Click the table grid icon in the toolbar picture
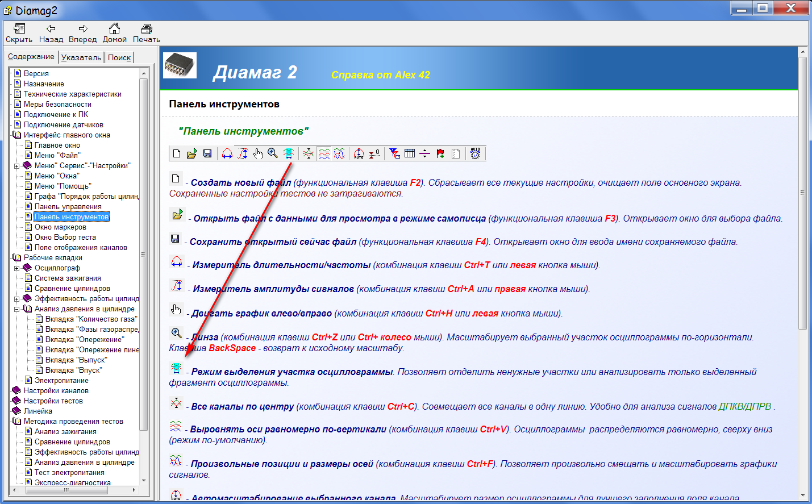This screenshot has height=504, width=812. [410, 153]
